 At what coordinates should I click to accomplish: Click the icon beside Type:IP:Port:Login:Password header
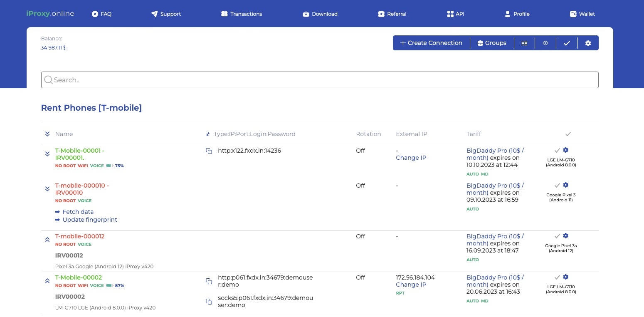[x=208, y=134]
